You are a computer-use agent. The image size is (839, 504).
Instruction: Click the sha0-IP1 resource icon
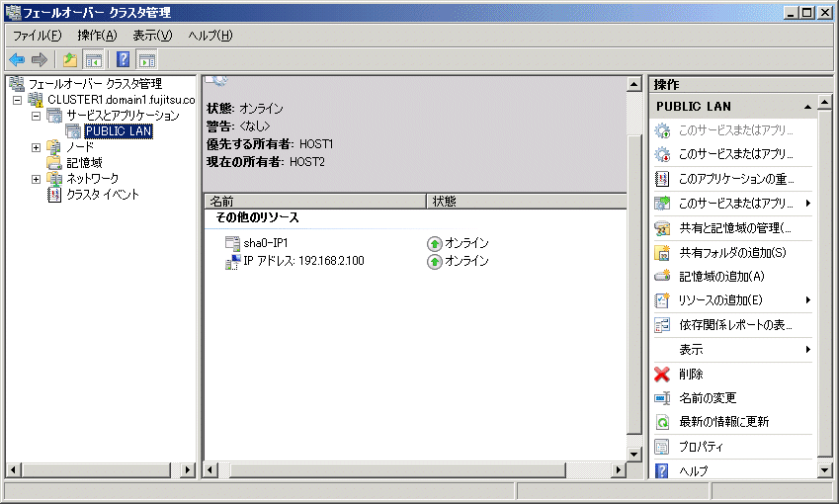point(232,243)
